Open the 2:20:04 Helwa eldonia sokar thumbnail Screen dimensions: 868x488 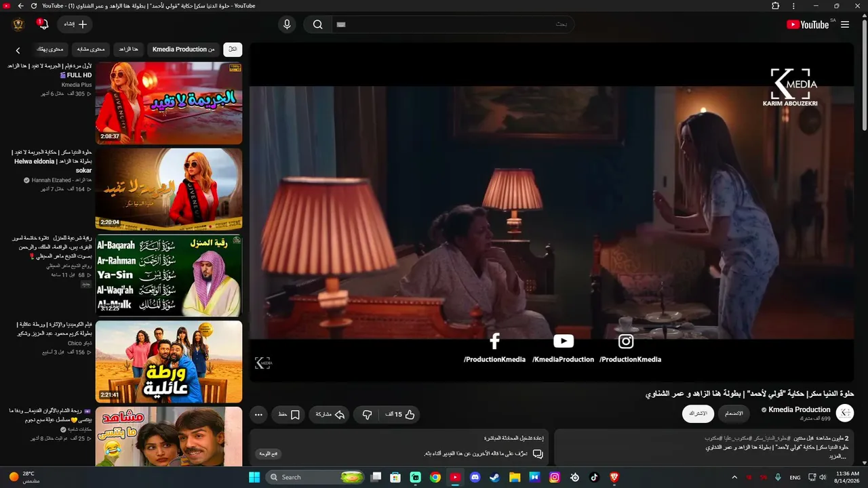pos(169,189)
